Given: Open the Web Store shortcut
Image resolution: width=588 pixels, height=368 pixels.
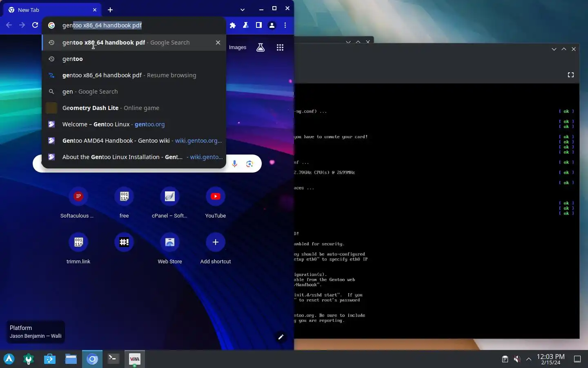Looking at the screenshot, I should (170, 248).
